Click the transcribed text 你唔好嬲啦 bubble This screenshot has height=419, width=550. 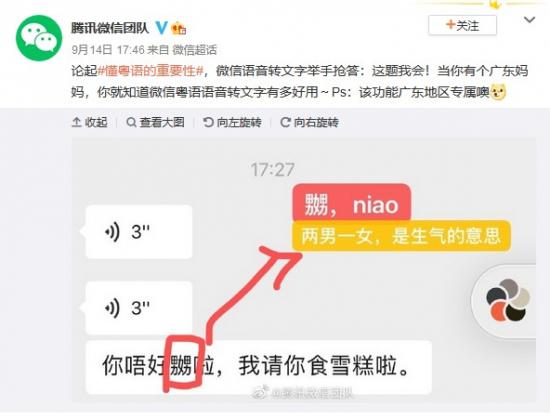[x=259, y=367]
